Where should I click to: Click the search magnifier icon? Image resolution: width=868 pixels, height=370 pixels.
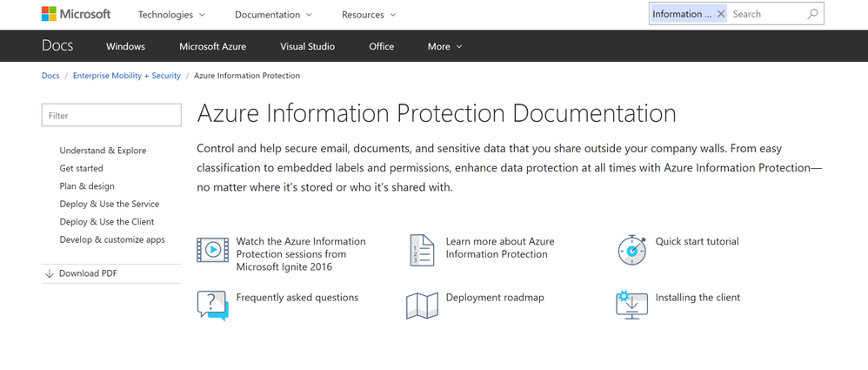point(812,14)
